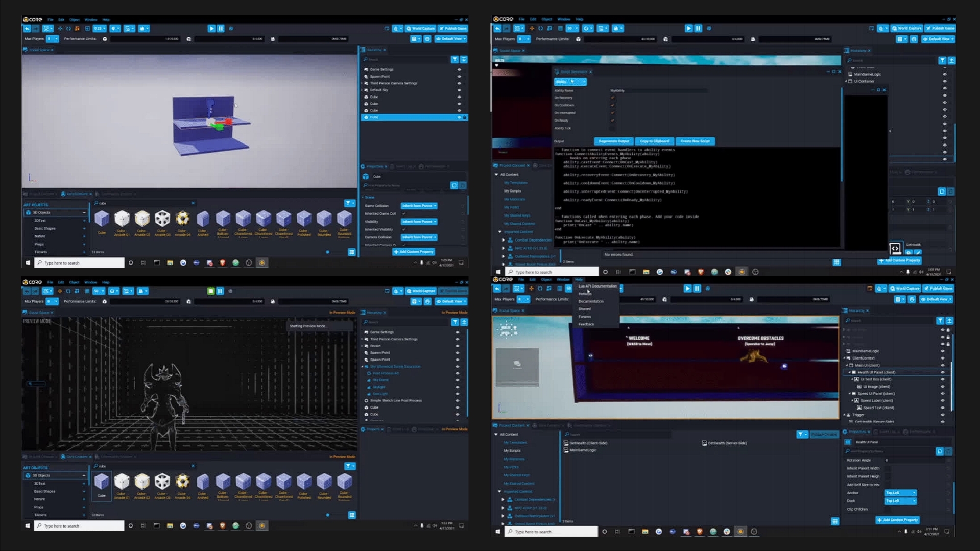Click the Publish Game button
This screenshot has width=980, height=551.
pos(452,29)
